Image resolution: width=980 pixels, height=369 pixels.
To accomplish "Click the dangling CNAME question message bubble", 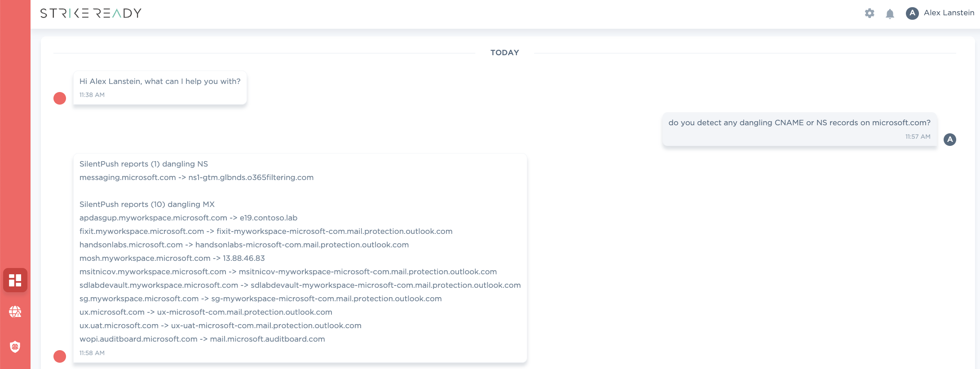I will tap(799, 129).
